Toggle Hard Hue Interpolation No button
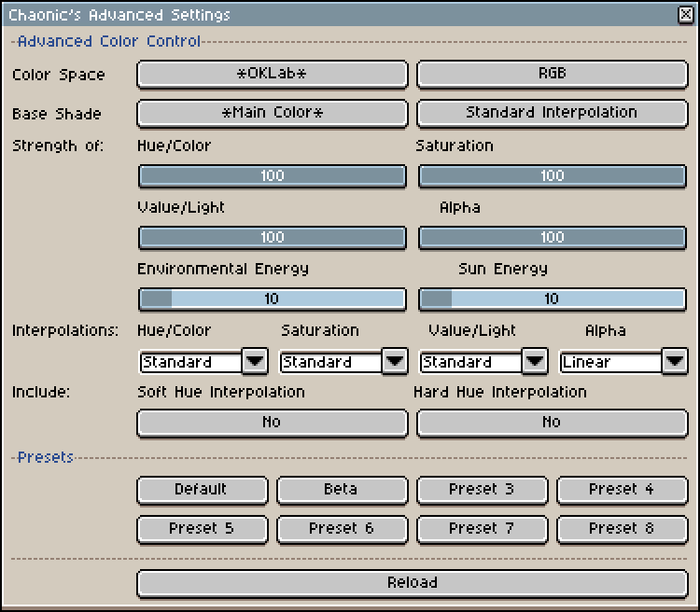This screenshot has height=612, width=700. click(x=553, y=423)
